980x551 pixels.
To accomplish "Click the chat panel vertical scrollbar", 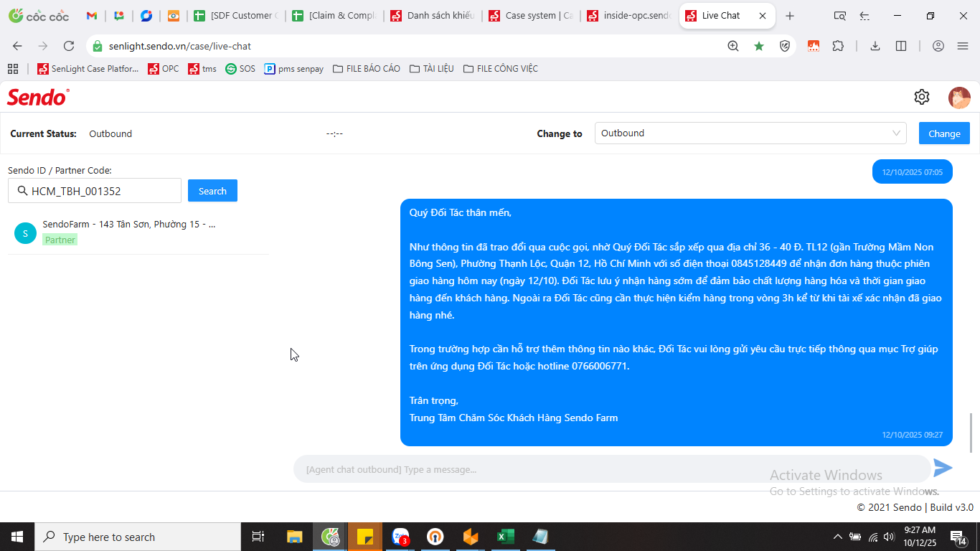I will [x=971, y=433].
